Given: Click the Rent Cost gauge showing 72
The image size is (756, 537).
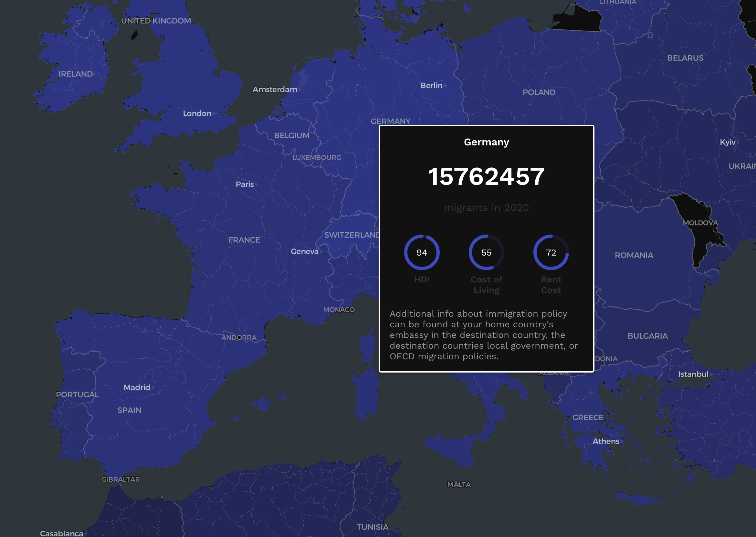Looking at the screenshot, I should pos(551,252).
